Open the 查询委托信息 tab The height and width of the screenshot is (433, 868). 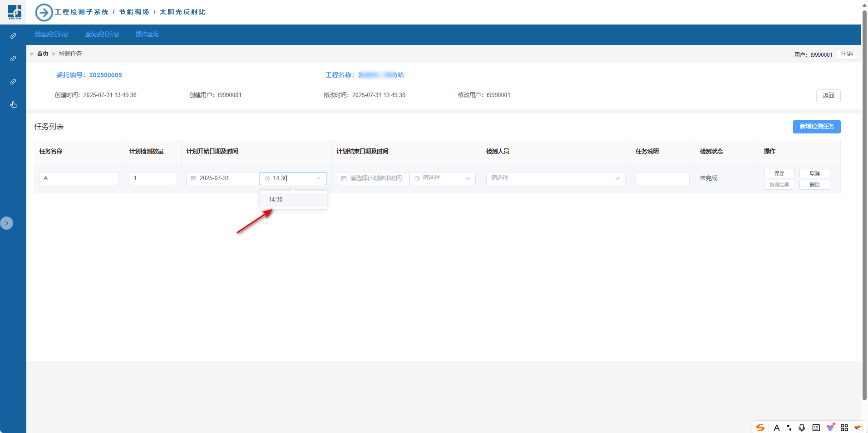(x=102, y=34)
